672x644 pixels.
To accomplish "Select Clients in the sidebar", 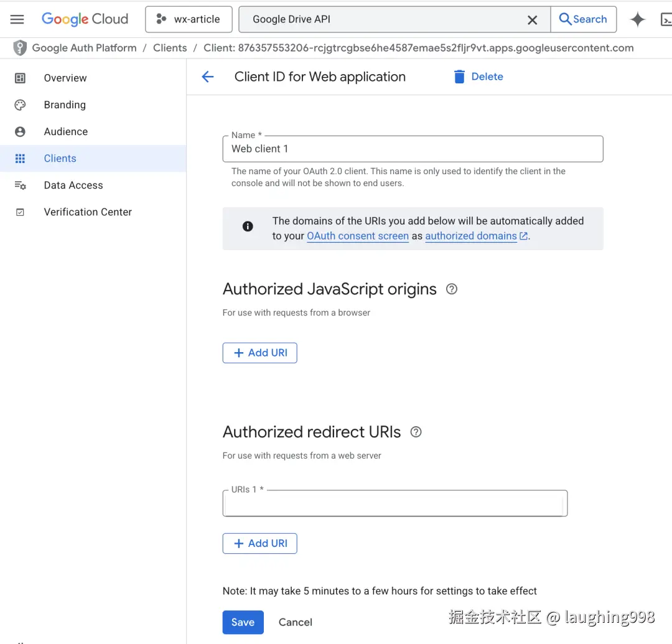I will point(93,159).
